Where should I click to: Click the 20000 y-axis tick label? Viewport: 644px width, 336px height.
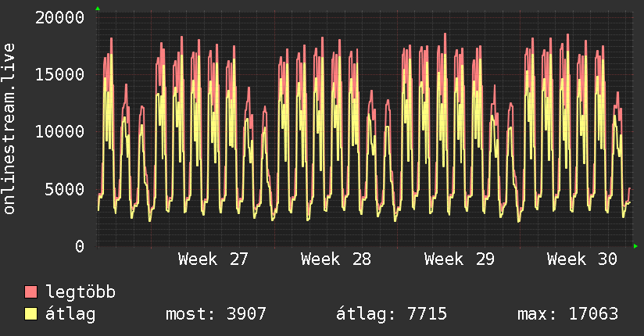(59, 18)
